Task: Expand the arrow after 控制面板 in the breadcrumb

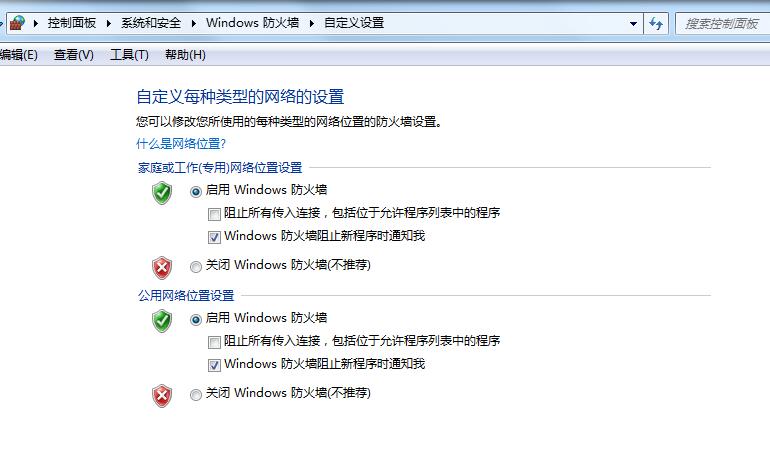Action: (x=109, y=23)
